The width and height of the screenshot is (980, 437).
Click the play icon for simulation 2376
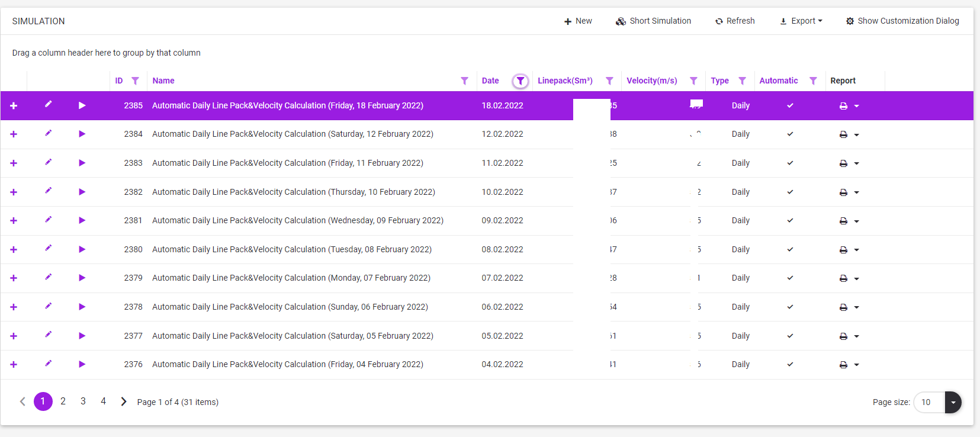82,364
